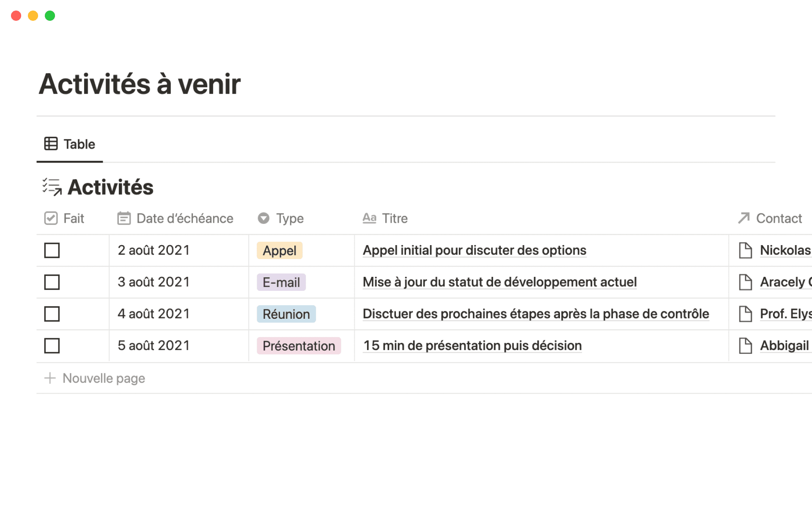This screenshot has height=508, width=812.
Task: Switch to the Table view tab
Action: click(70, 144)
